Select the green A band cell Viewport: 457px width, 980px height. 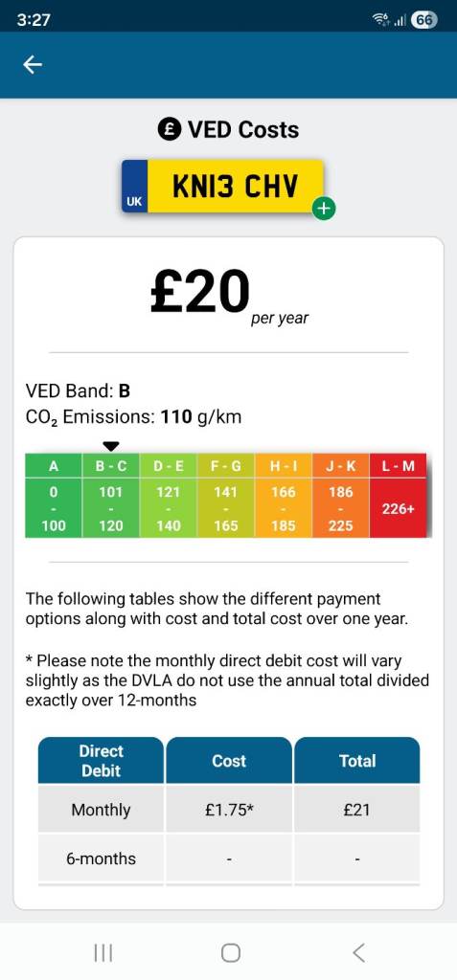54,495
